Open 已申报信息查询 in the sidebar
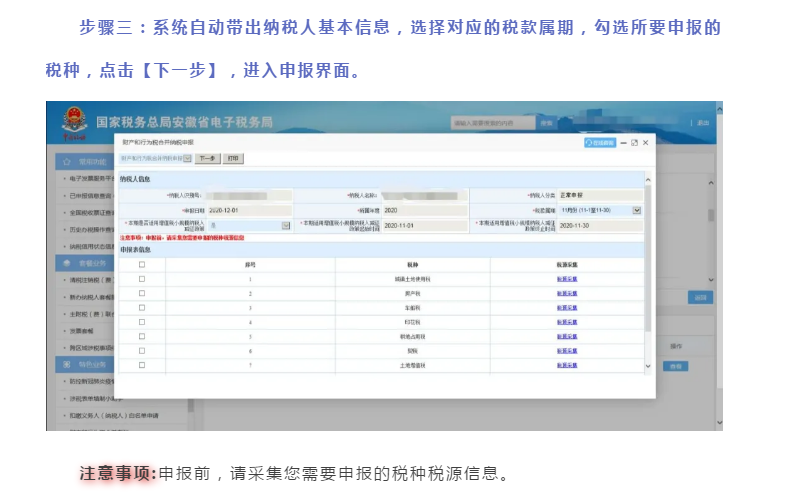795x497 pixels. click(x=90, y=196)
